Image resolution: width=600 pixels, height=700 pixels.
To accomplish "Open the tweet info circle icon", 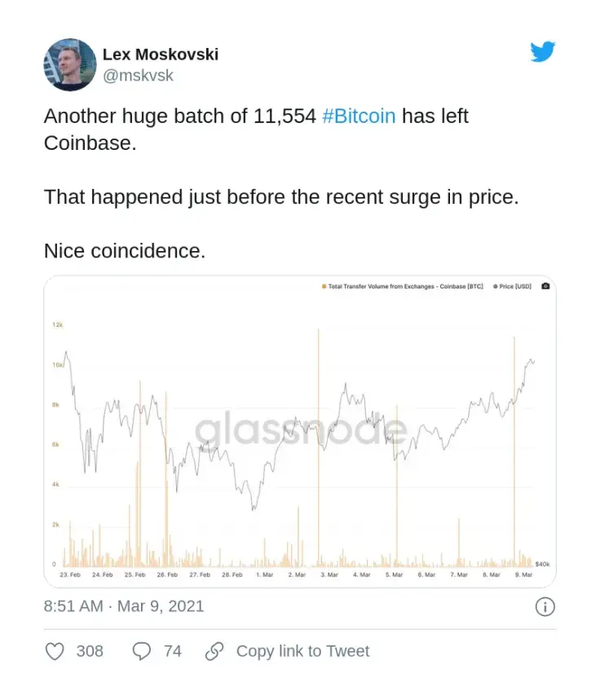I will click(545, 606).
